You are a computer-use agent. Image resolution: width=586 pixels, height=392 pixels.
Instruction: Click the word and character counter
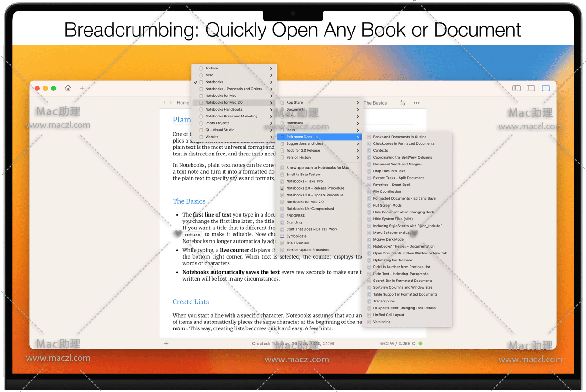(x=397, y=344)
